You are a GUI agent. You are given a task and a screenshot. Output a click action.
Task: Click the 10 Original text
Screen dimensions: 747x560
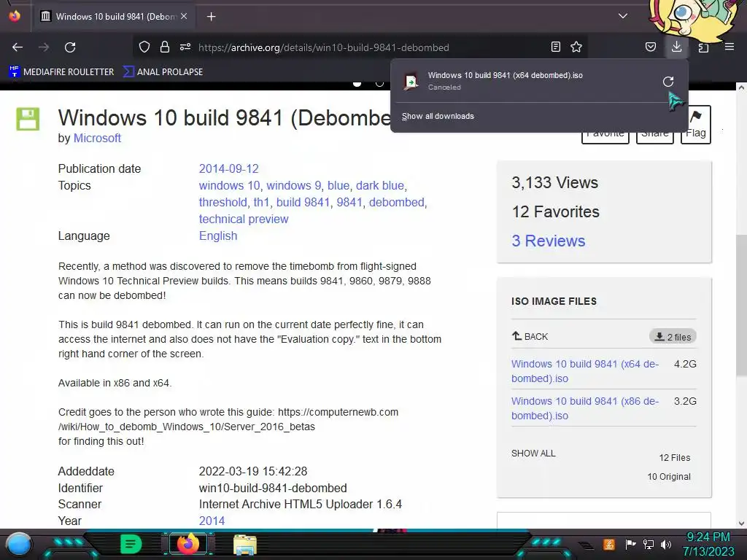669,477
